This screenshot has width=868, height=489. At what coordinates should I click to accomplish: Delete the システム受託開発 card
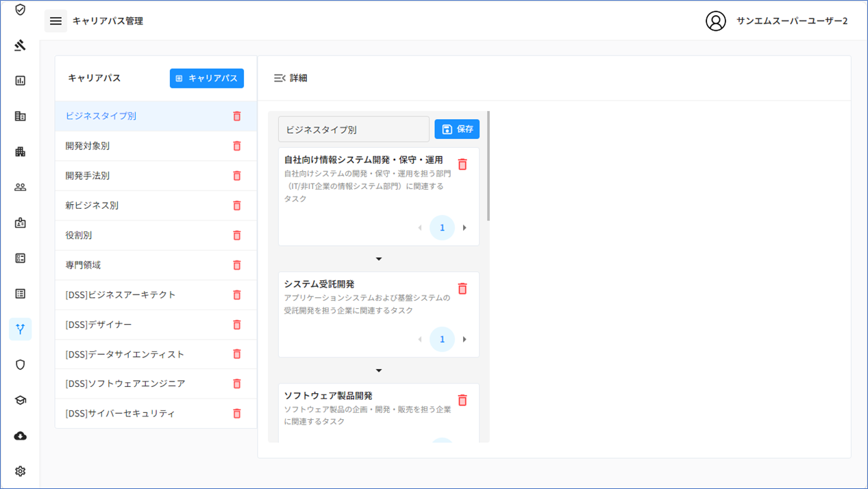point(462,289)
